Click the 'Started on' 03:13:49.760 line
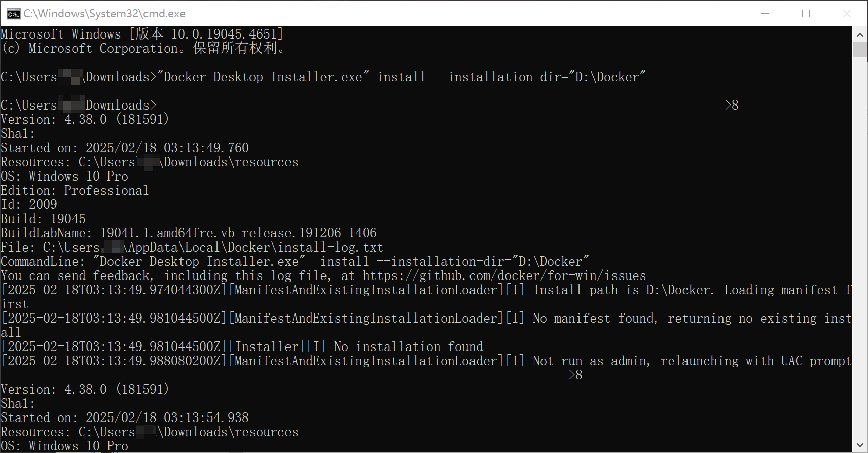Image resolution: width=868 pixels, height=453 pixels. coord(125,148)
